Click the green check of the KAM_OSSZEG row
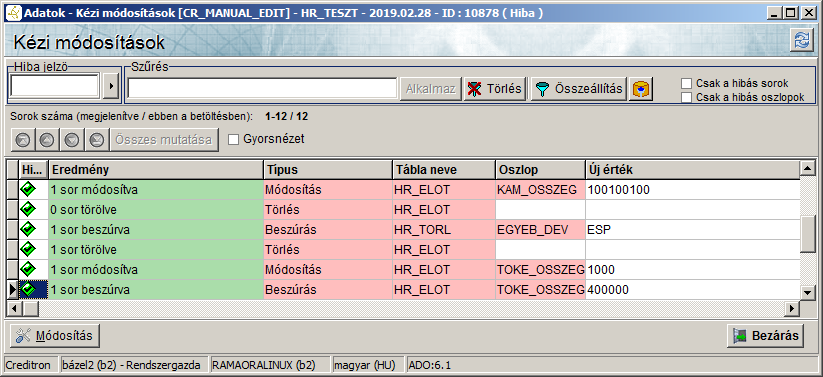This screenshot has width=823, height=377. coord(28,190)
